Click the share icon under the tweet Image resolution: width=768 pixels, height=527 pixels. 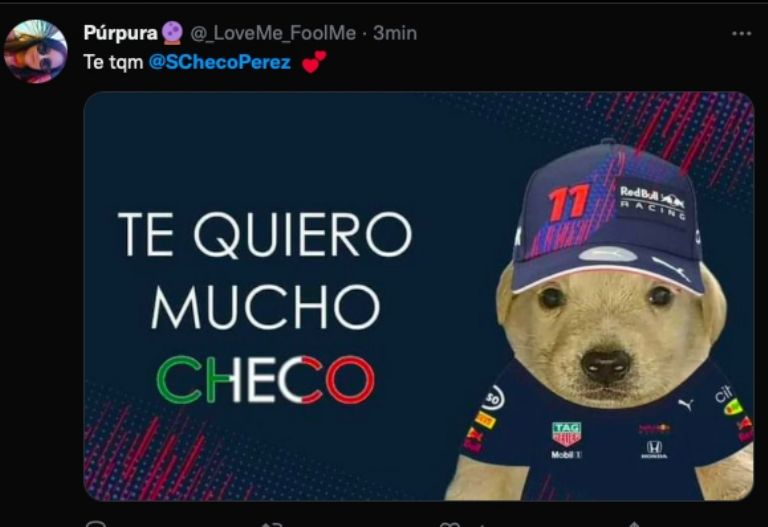[x=633, y=524]
